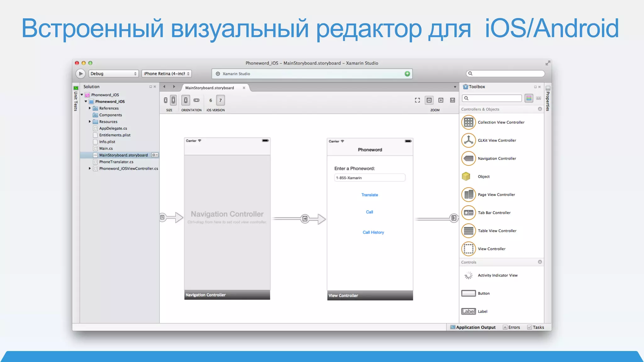Collapse the Controllers & Objects section

point(540,109)
